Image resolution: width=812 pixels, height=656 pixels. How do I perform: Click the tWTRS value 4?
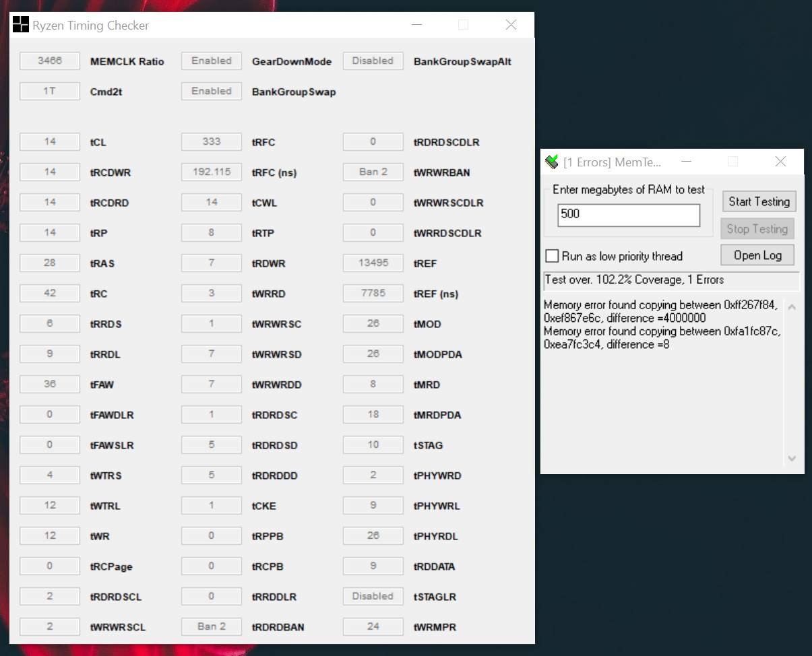[50, 475]
